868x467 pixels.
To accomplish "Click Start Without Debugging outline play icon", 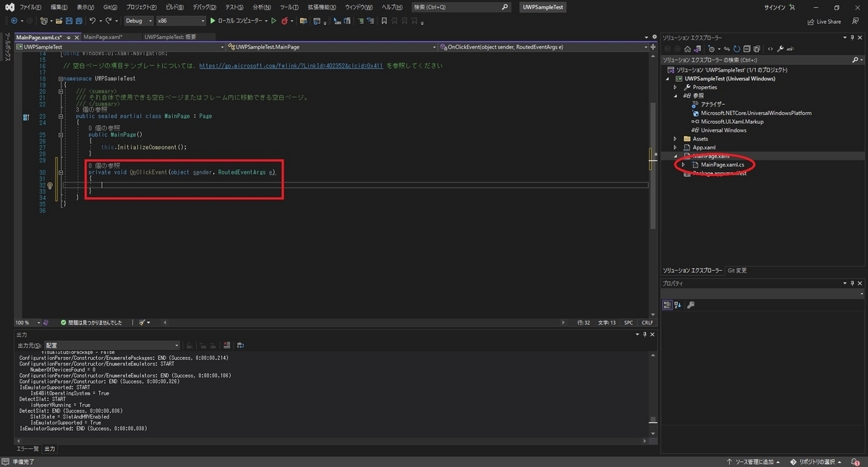I will (274, 21).
